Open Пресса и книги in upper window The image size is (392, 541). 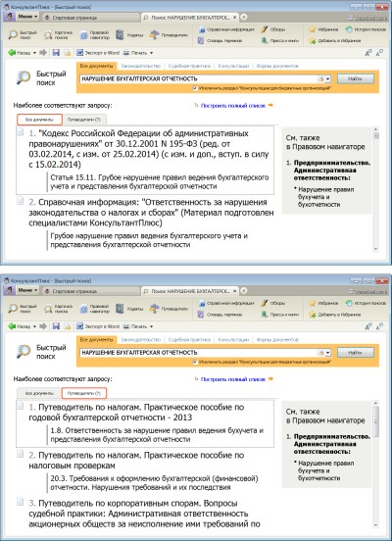point(280,41)
